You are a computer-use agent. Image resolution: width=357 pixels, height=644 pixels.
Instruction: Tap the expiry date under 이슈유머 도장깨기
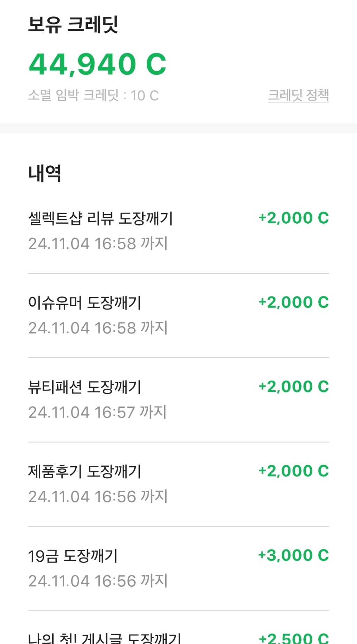(98, 328)
